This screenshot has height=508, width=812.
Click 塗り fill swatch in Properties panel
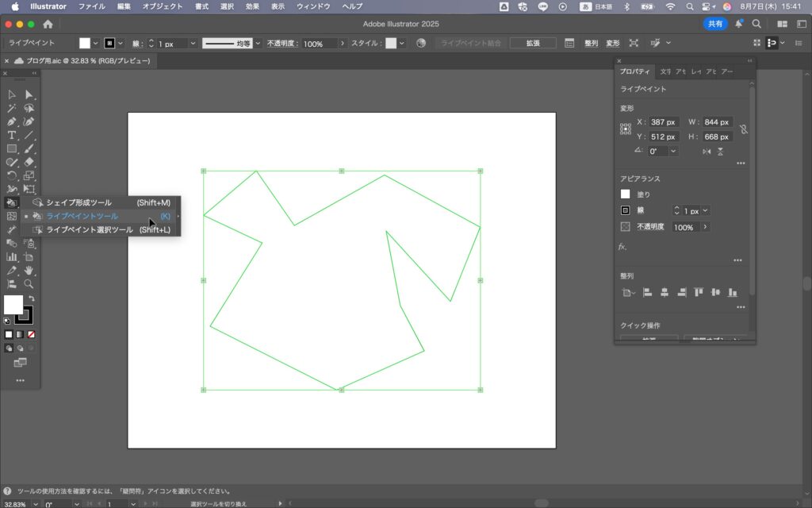pyautogui.click(x=626, y=194)
